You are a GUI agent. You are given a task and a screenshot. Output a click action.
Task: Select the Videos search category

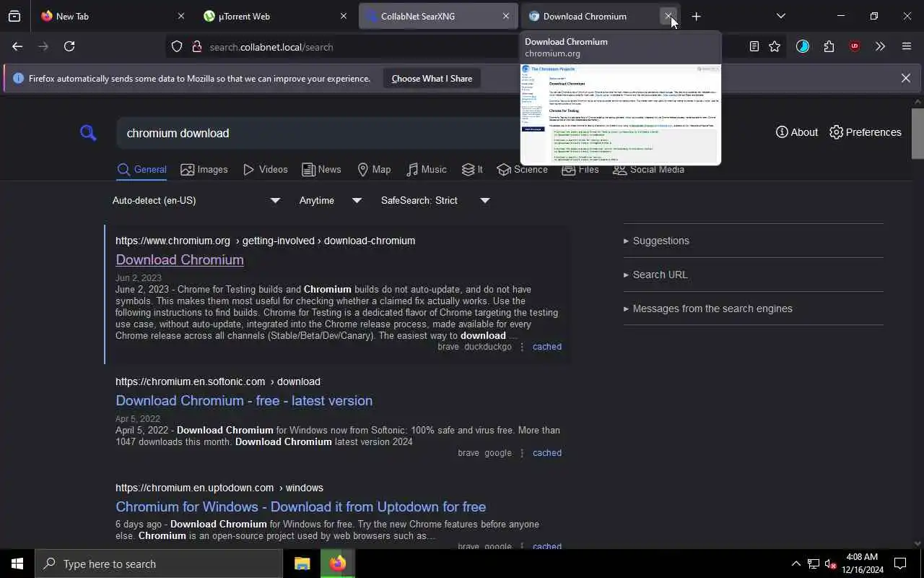pos(266,170)
